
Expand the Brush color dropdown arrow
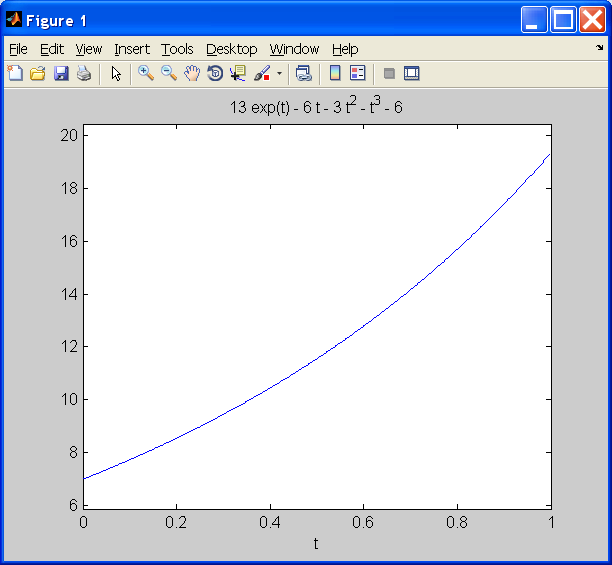[279, 73]
